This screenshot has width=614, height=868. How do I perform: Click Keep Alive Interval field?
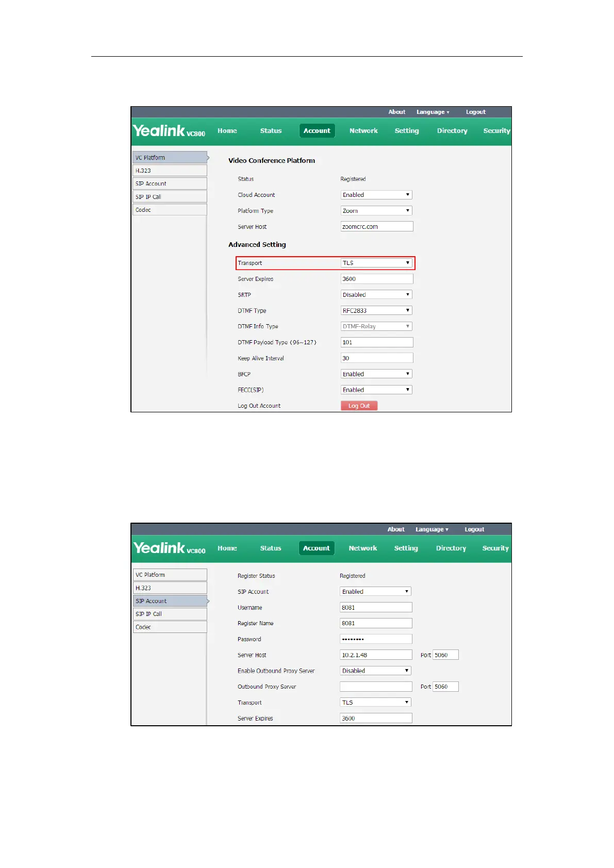[377, 358]
